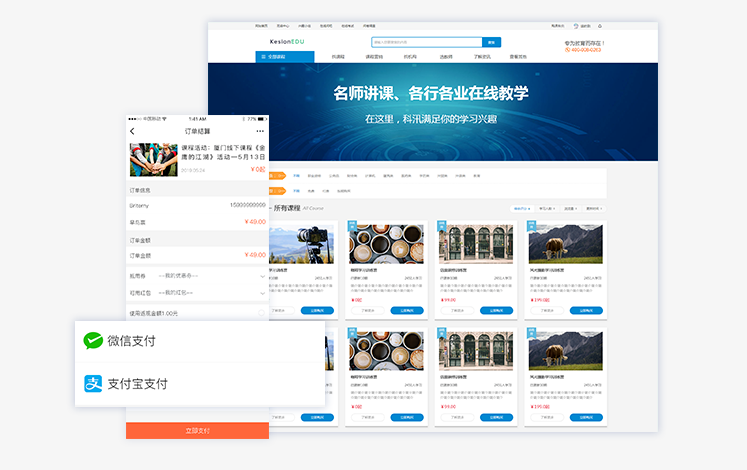The height and width of the screenshot is (470, 747).
Task: Open the first sort dropdown above the courses
Action: [x=522, y=208]
